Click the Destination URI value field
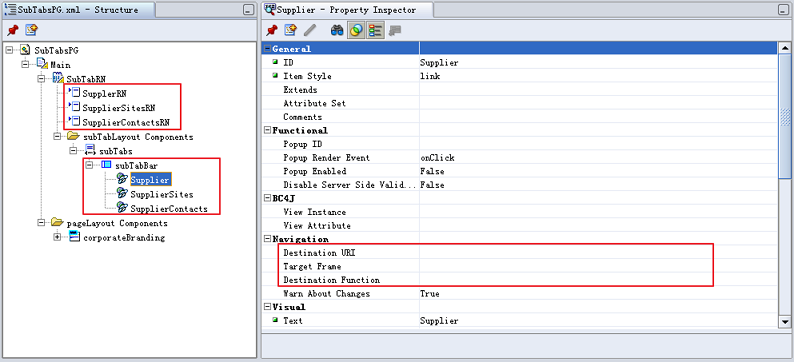 598,252
